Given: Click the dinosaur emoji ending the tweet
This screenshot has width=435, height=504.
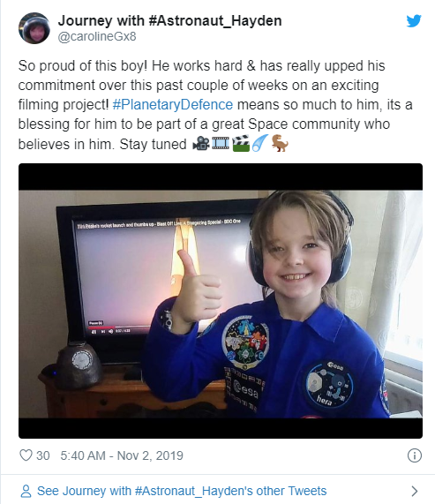Looking at the screenshot, I should click(x=280, y=143).
